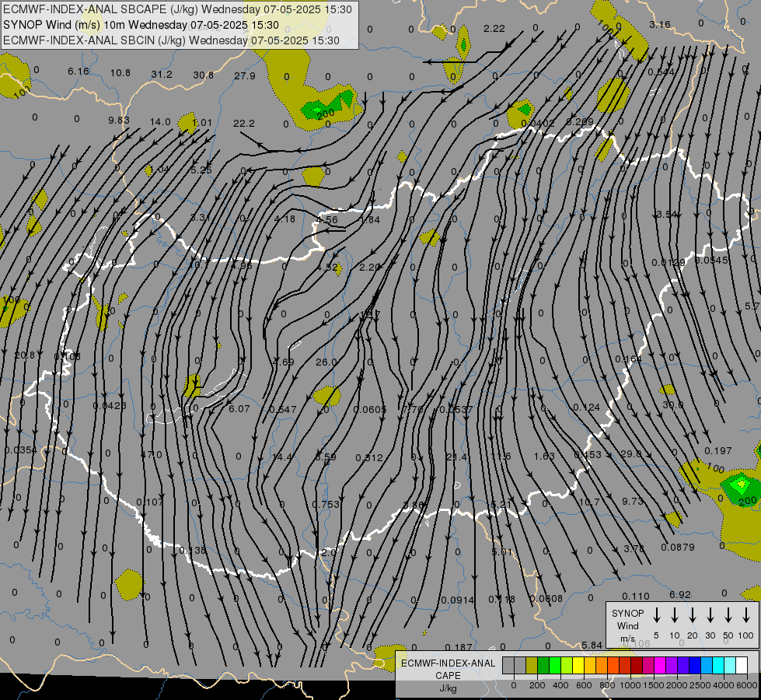Click the 5.84 value on the map
761x700 pixels.
592,645
